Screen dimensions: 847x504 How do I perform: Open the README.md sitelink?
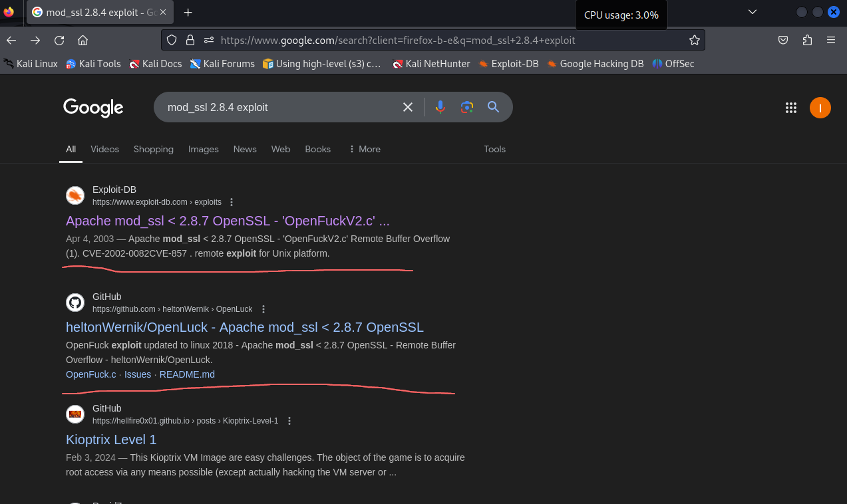coord(187,374)
